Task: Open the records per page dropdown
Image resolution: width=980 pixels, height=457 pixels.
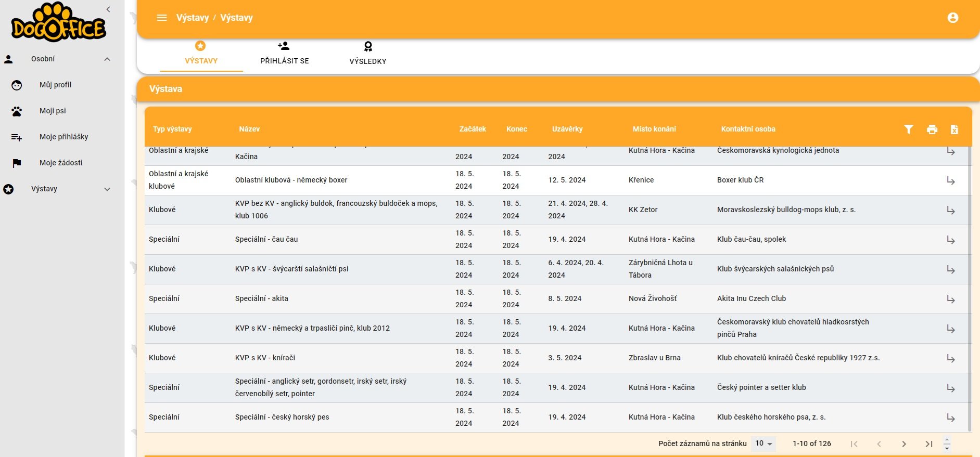Action: 763,443
